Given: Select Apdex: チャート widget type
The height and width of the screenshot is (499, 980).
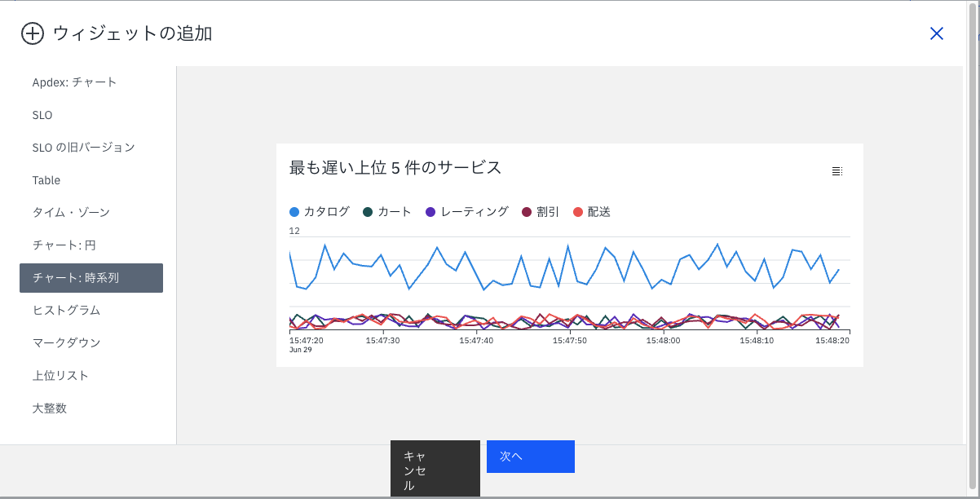Looking at the screenshot, I should tap(75, 82).
